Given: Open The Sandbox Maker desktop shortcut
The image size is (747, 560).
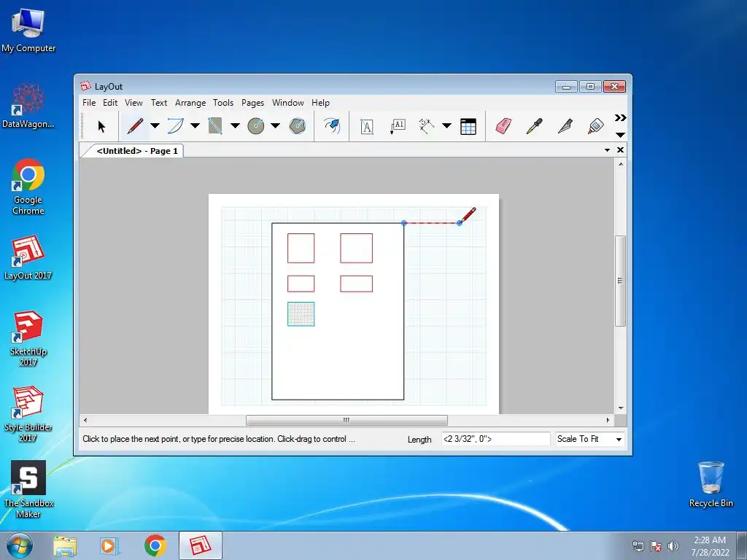Looking at the screenshot, I should [28, 489].
